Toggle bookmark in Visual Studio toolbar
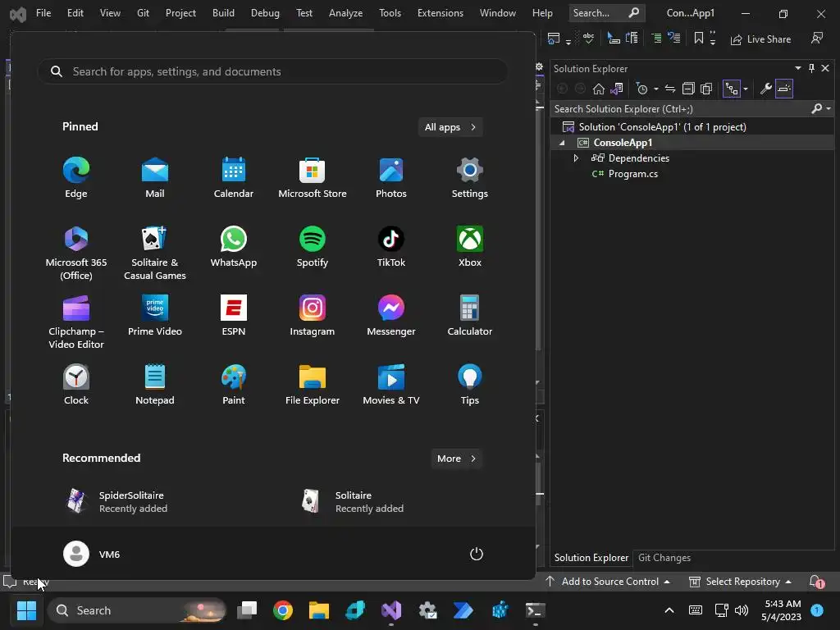Image resolution: width=840 pixels, height=630 pixels. point(699,39)
